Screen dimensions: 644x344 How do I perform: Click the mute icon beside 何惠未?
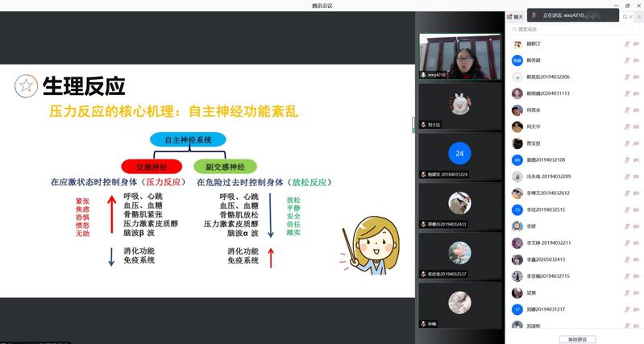pos(625,110)
